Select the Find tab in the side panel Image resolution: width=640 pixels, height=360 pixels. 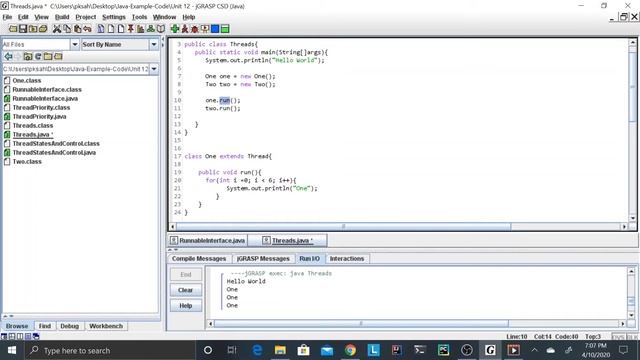[x=44, y=326]
